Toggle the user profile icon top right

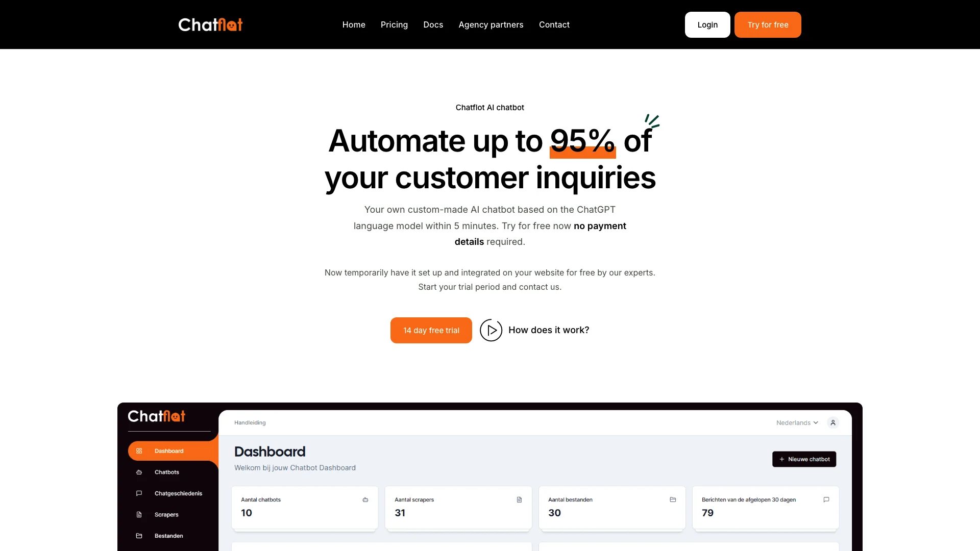[832, 422]
